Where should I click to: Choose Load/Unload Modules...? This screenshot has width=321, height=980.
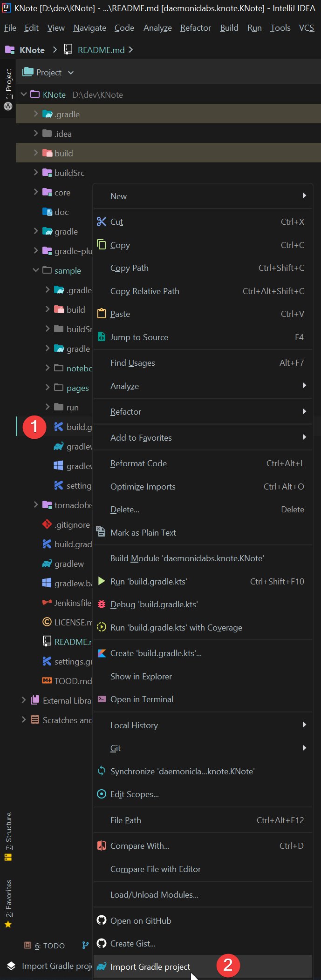[x=203, y=894]
